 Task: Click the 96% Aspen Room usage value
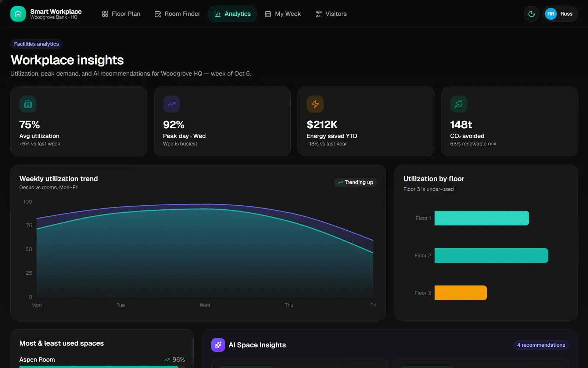179,360
